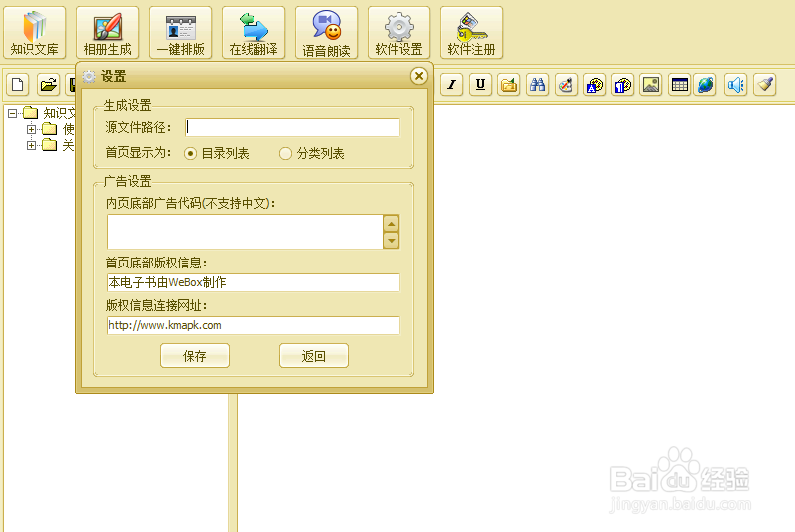
Task: Click the 一键排版 one-click layout button
Action: 180,33
